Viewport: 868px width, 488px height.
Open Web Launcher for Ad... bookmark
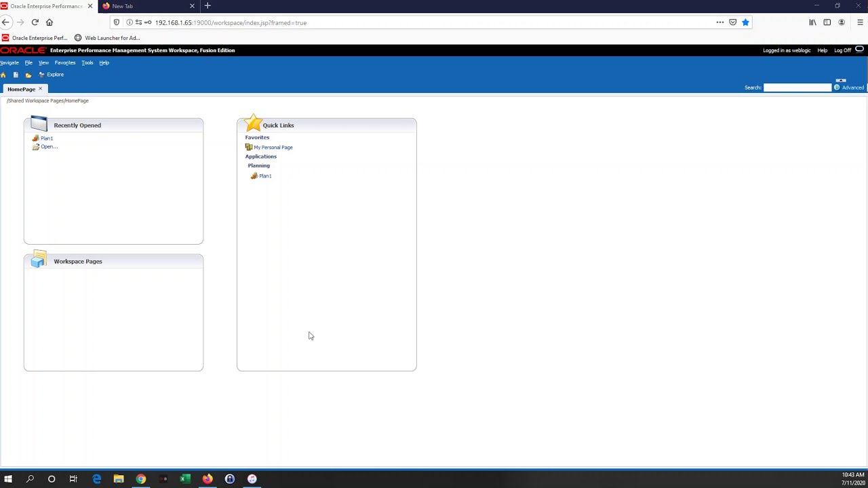coord(107,38)
